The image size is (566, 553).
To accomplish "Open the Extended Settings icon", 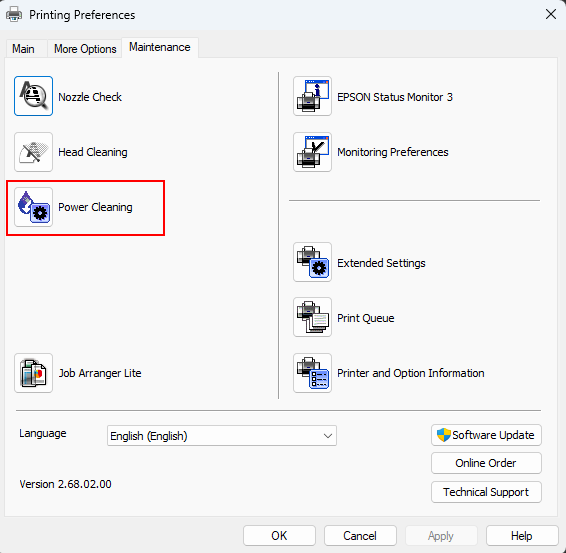I will coord(313,262).
